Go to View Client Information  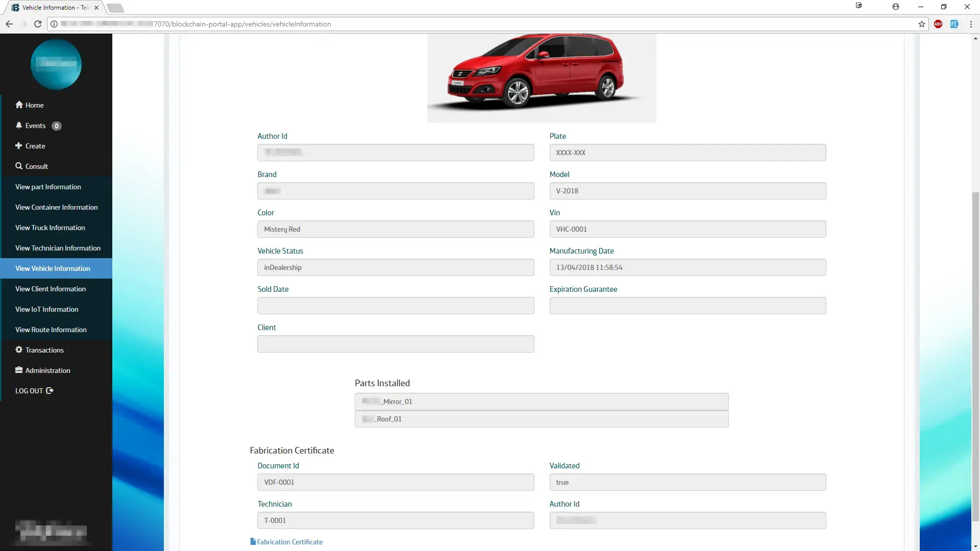51,289
